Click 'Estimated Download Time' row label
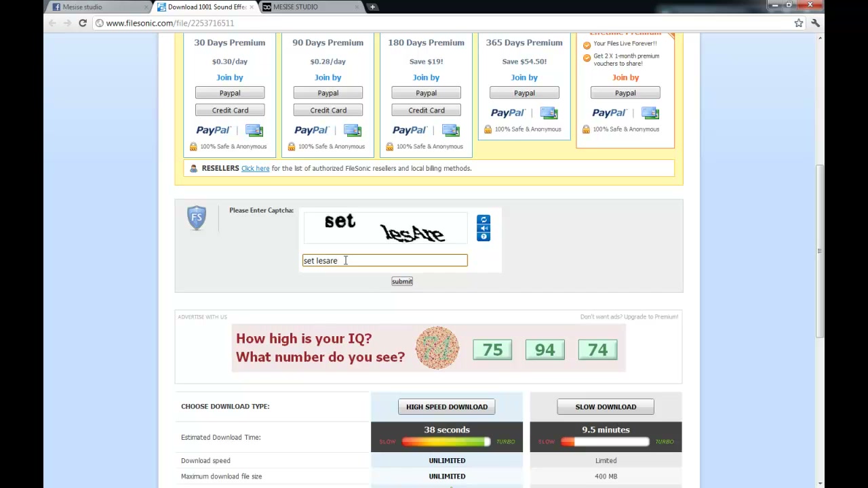Image resolution: width=868 pixels, height=488 pixels. tap(221, 437)
